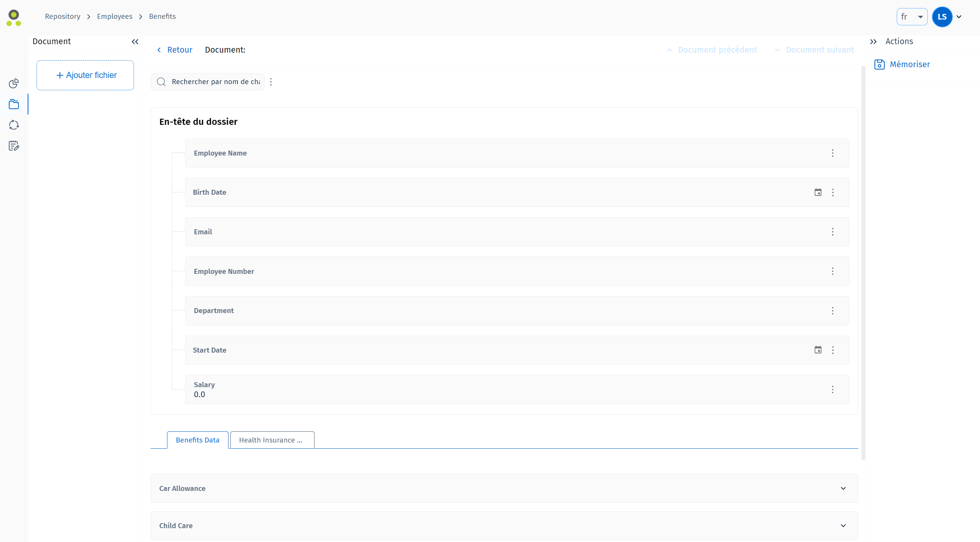
Task: Switch to the Health Insurance tab
Action: pyautogui.click(x=272, y=440)
